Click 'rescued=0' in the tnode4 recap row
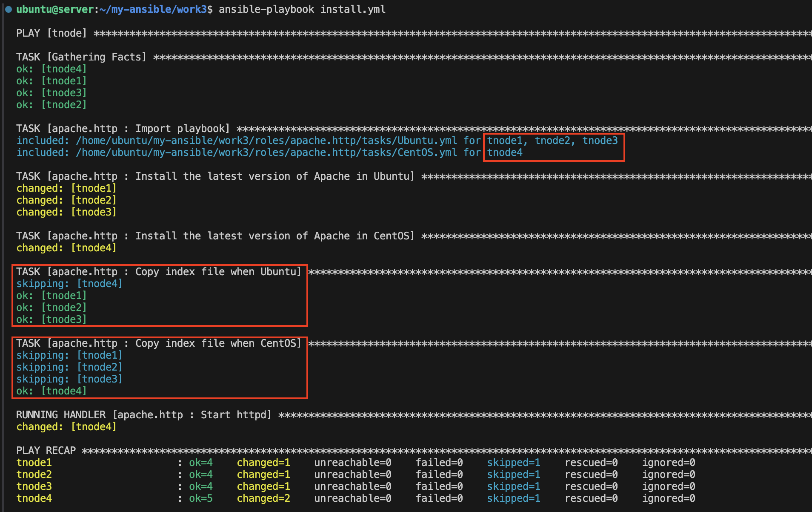This screenshot has width=812, height=512. pos(591,498)
